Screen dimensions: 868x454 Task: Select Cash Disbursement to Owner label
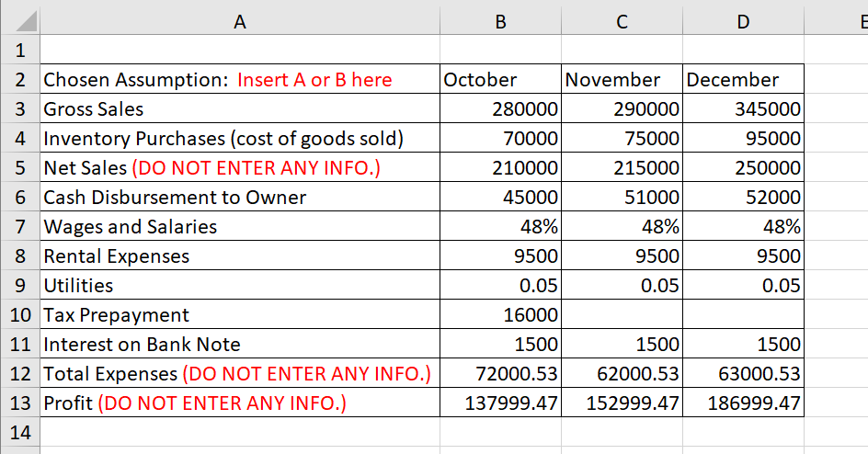(x=240, y=197)
